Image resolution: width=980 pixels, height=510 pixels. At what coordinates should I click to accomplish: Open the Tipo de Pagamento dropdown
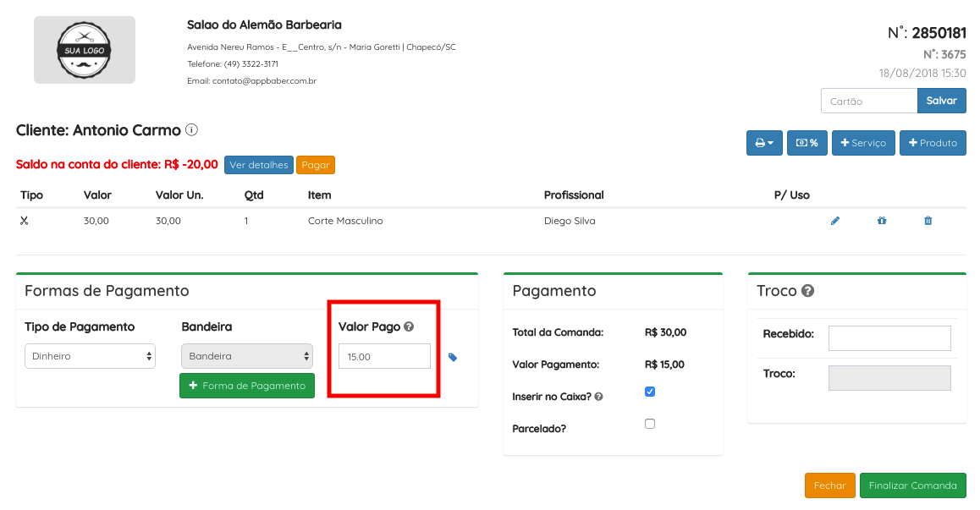pos(90,356)
